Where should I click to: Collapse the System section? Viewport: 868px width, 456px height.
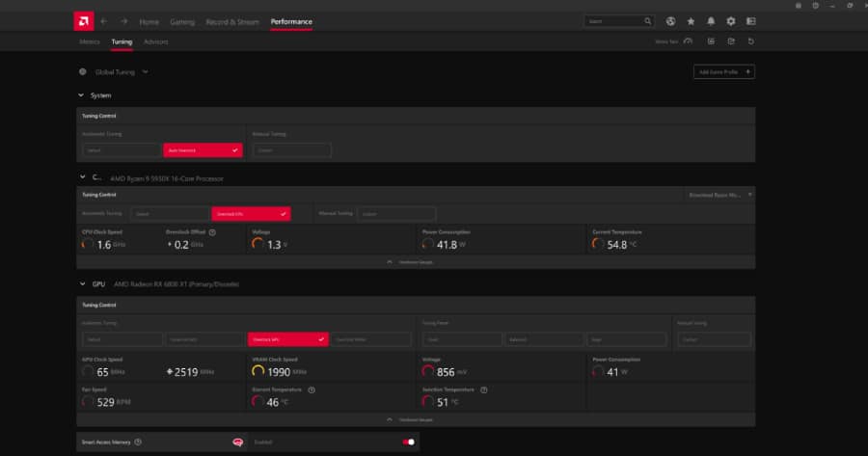pyautogui.click(x=81, y=95)
